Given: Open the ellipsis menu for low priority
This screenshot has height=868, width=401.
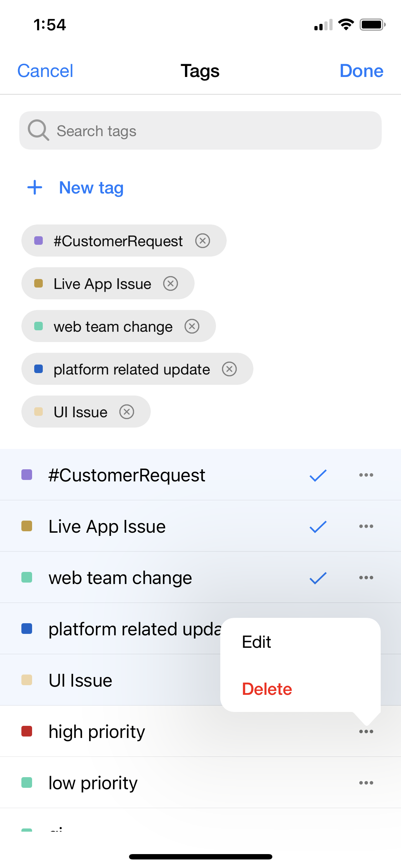Looking at the screenshot, I should (x=366, y=782).
